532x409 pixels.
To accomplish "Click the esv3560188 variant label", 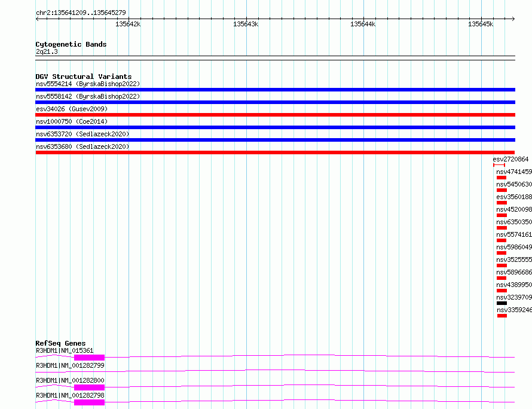I will pos(514,197).
